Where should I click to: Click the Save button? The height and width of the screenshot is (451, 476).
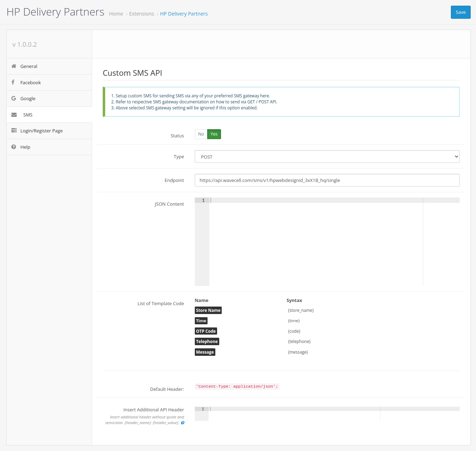460,12
